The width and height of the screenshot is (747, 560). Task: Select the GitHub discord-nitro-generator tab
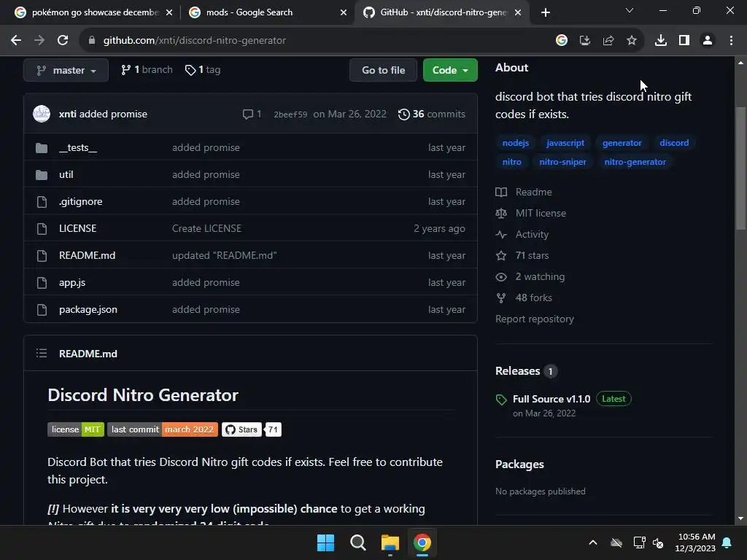pos(442,12)
